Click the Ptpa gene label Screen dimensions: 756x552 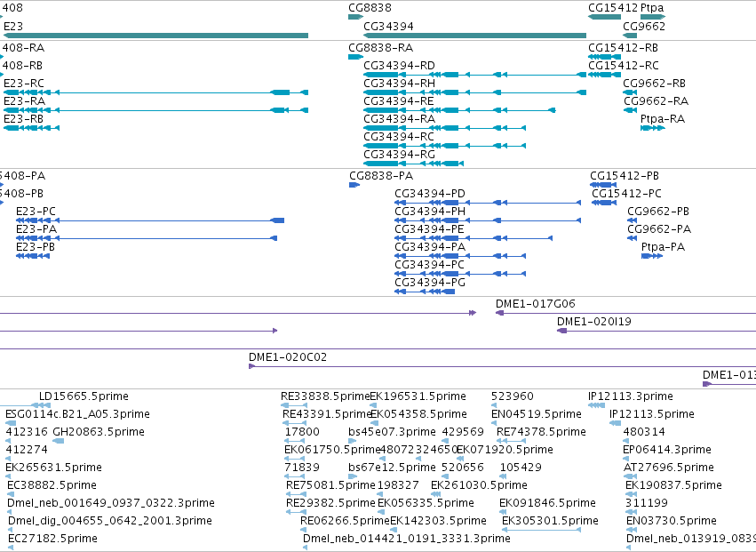(652, 8)
